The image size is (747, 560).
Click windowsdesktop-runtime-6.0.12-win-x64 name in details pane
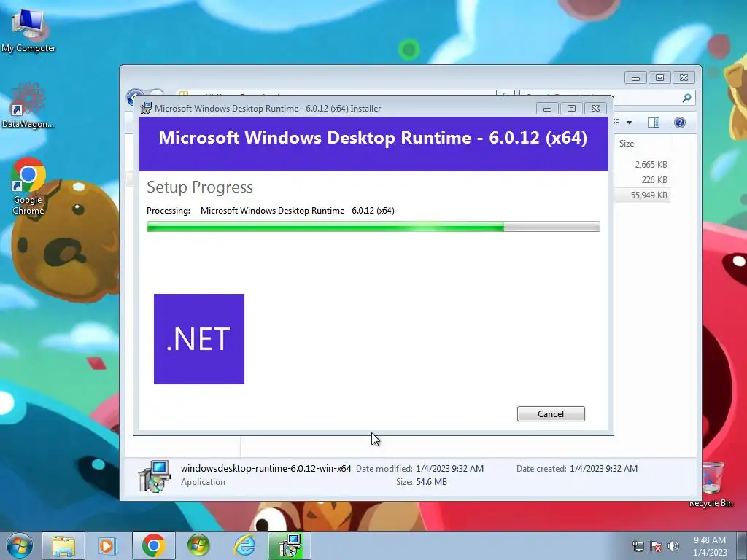click(266, 469)
